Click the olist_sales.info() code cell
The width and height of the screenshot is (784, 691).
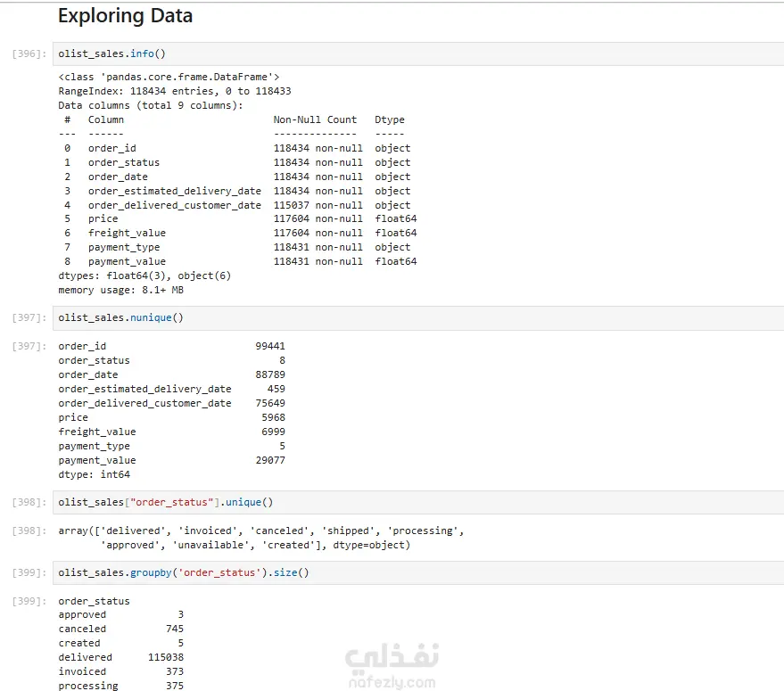[x=410, y=53]
